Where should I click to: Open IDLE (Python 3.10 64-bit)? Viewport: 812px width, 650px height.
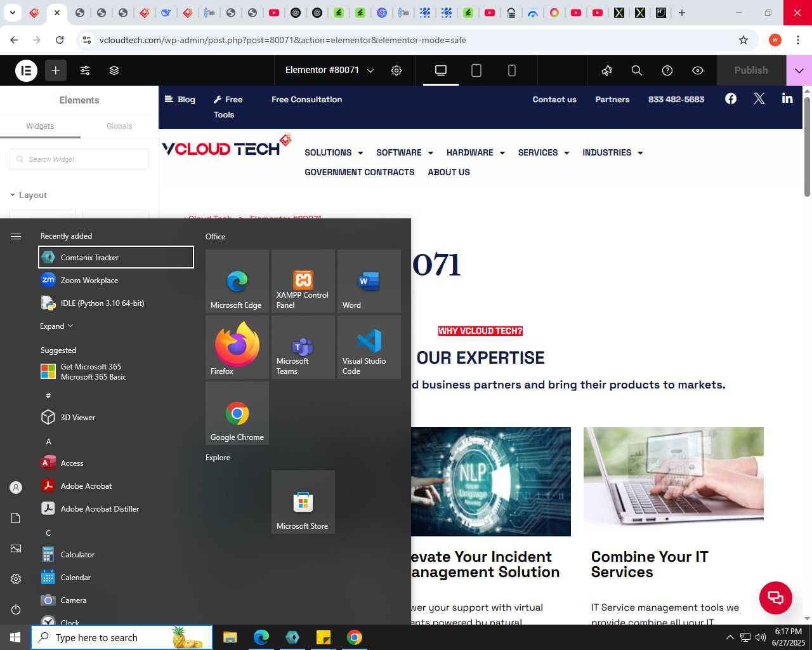point(116,303)
